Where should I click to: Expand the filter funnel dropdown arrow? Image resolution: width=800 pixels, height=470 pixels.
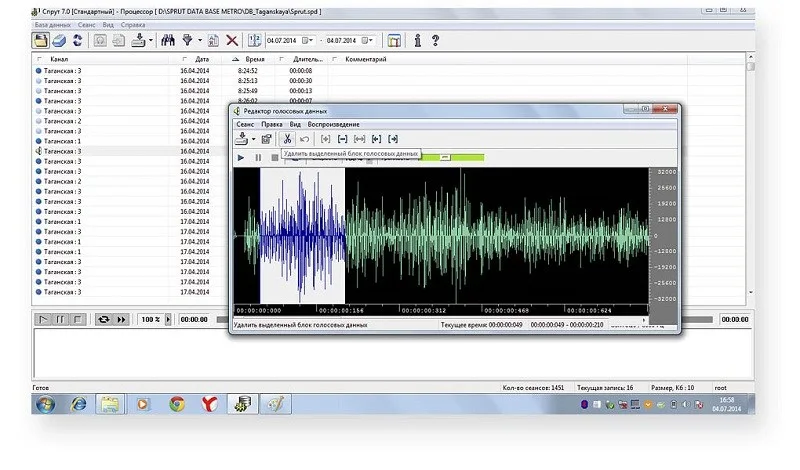[201, 41]
